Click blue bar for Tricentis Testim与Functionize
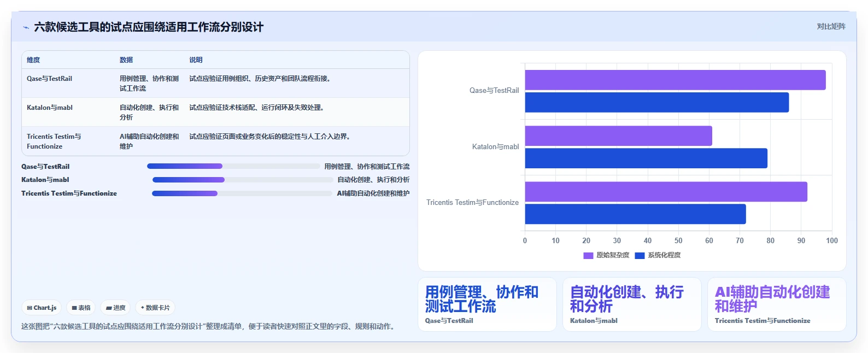The image size is (868, 353). pos(635,214)
